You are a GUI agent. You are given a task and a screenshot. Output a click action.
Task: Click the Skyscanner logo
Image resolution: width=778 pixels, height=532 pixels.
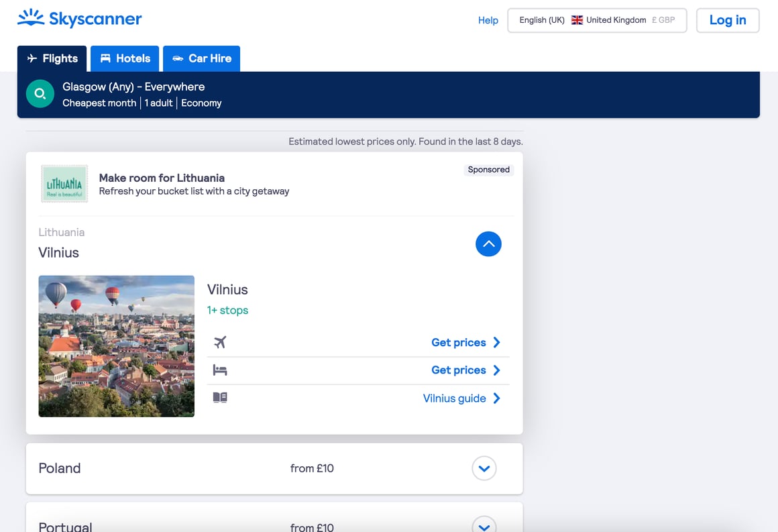79,19
